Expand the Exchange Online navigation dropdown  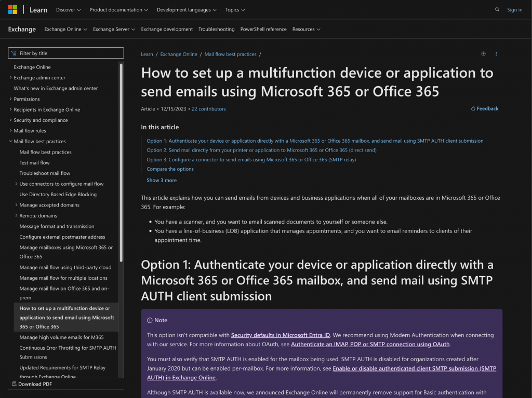point(65,29)
